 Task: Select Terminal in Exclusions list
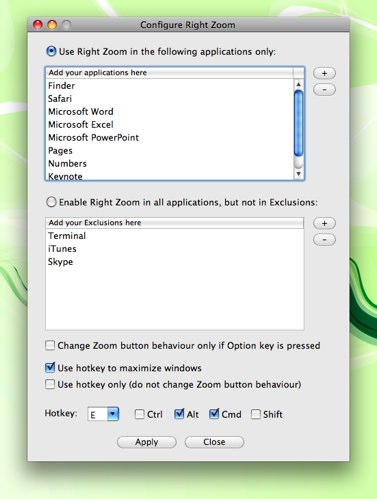tap(174, 236)
